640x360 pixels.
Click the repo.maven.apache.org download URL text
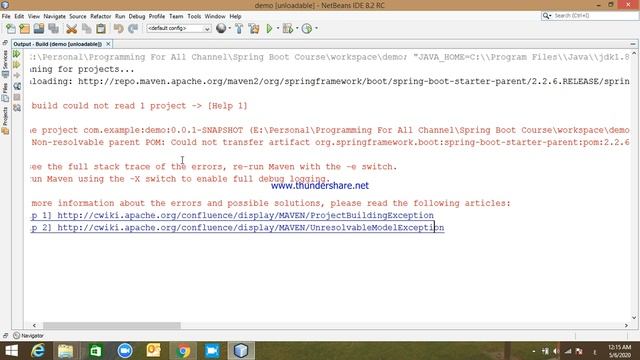[x=353, y=81]
